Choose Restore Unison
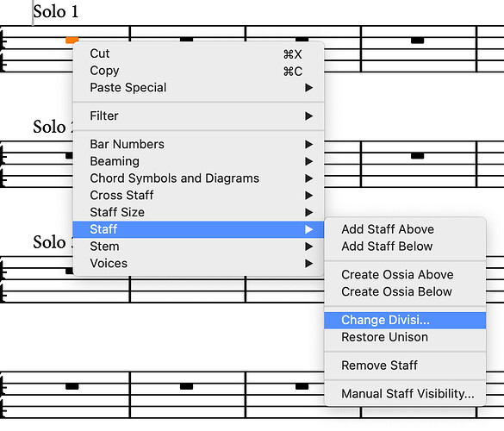 [405, 337]
